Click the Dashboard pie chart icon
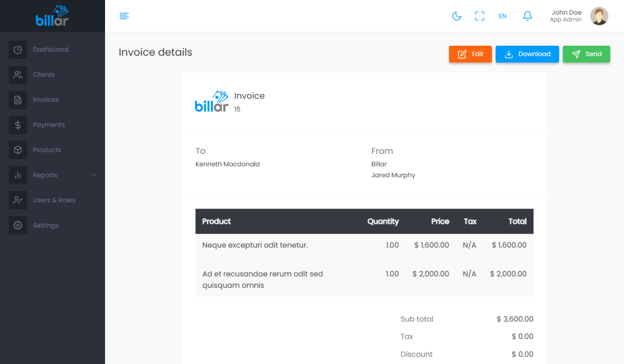 18,50
